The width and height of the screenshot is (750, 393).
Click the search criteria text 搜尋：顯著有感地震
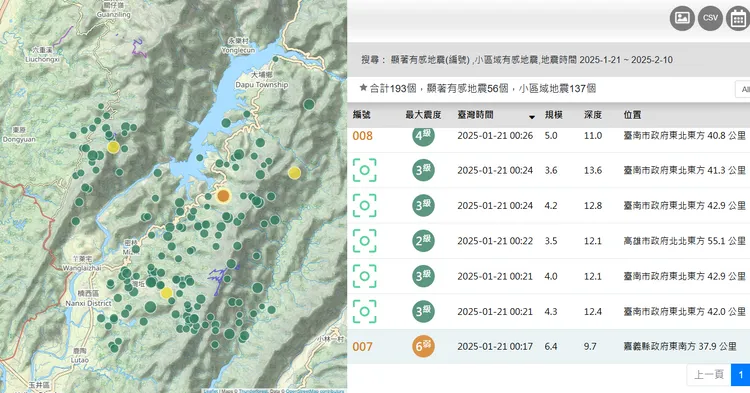(x=517, y=60)
